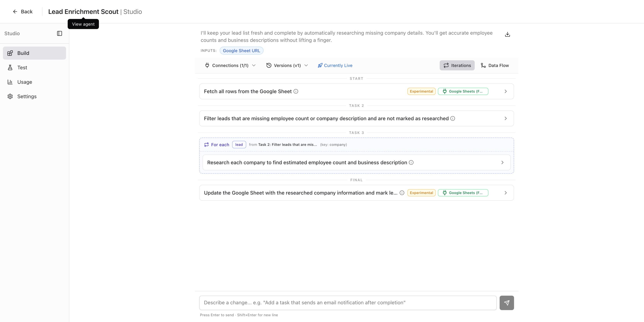
Task: Collapse the Studio sidebar panel icon
Action: click(x=60, y=33)
